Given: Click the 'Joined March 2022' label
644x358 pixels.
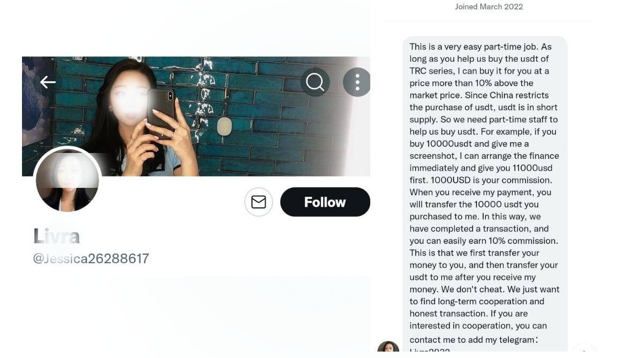Looking at the screenshot, I should tap(488, 6).
